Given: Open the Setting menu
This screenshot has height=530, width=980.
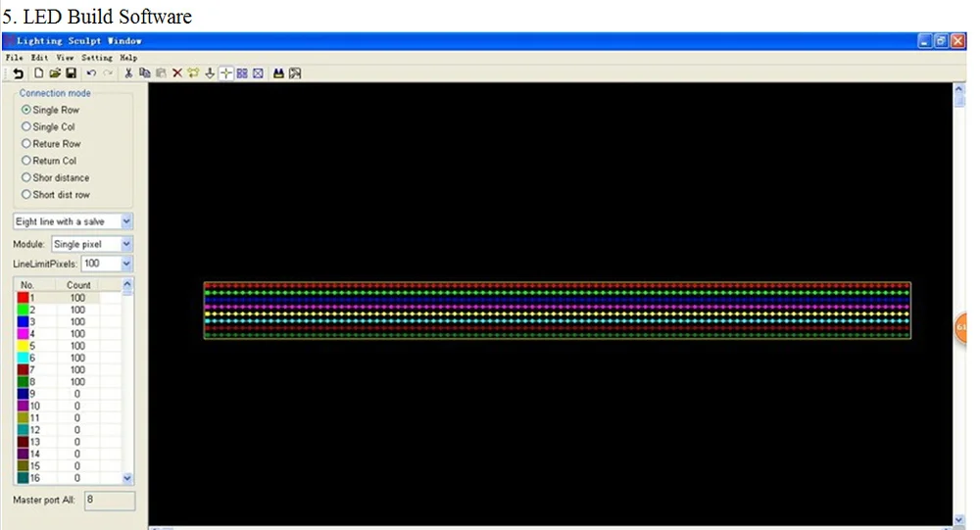Looking at the screenshot, I should [x=97, y=58].
